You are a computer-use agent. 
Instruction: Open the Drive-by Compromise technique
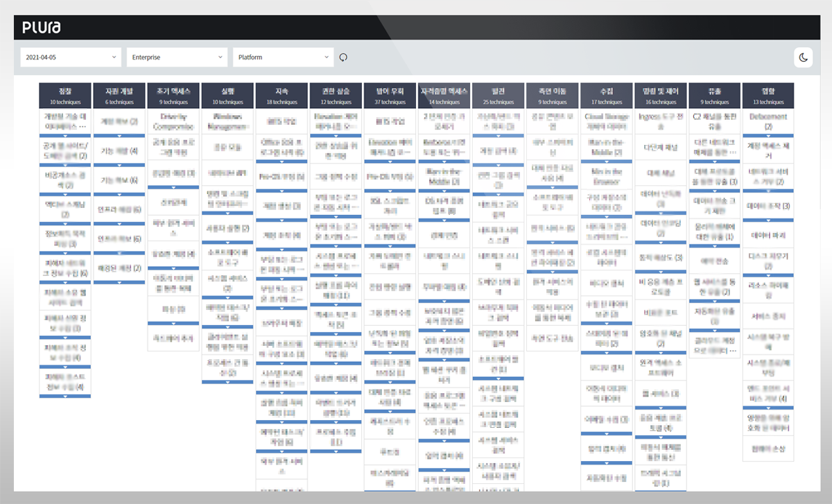(x=173, y=121)
